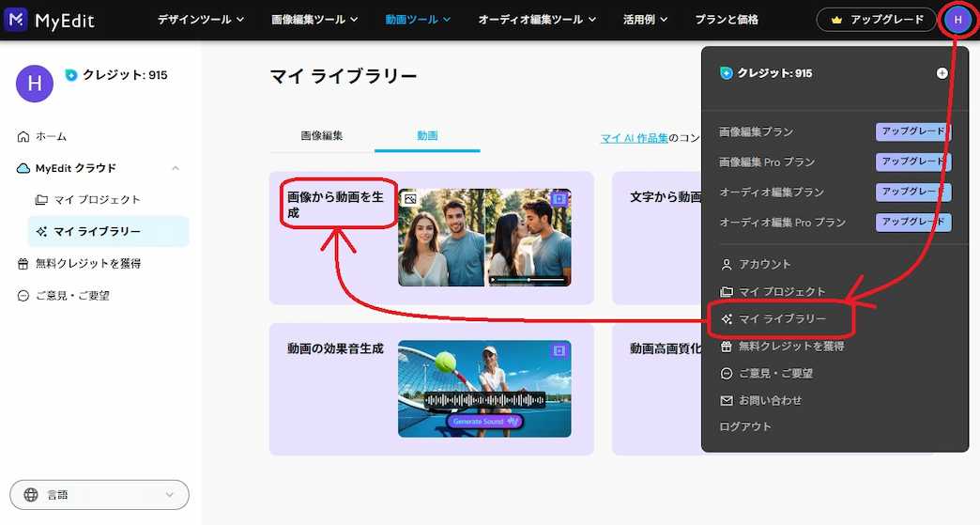Image resolution: width=980 pixels, height=525 pixels.
Task: Click the image icon on the couple thumbnail
Action: 410,199
